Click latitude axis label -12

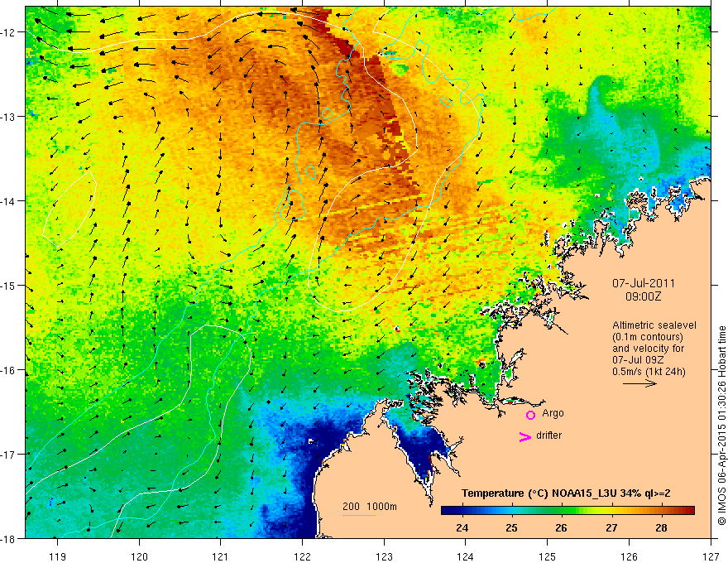(8, 32)
